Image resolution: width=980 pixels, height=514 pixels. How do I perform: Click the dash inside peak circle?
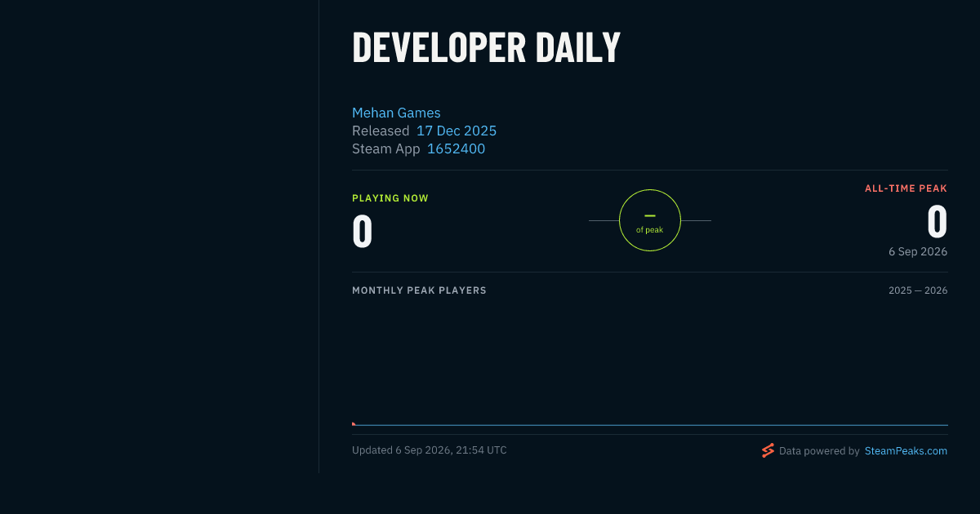(650, 215)
